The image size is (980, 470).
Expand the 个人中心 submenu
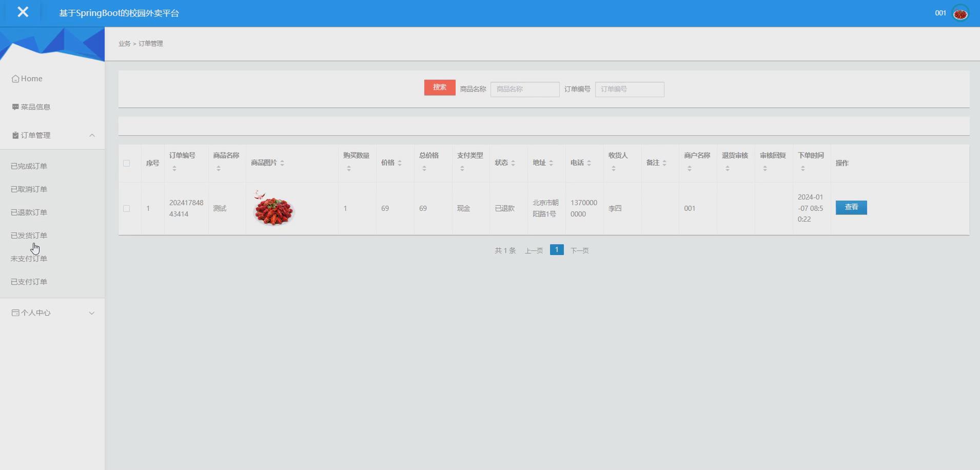click(91, 312)
